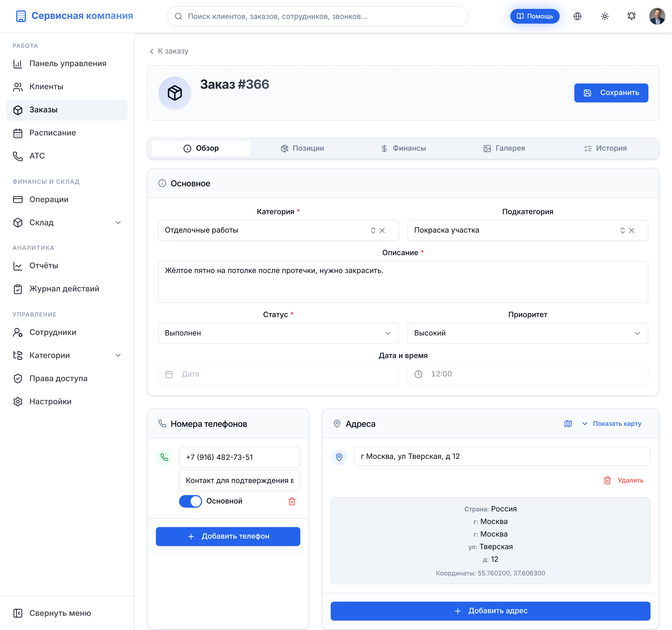This screenshot has height=630, width=672.
Task: Click the Сохранить button
Action: coord(611,93)
